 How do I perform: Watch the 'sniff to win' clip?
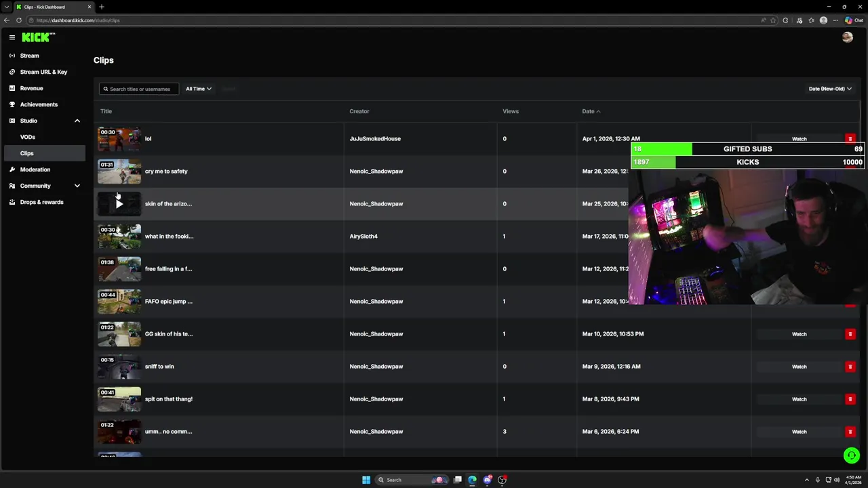tap(800, 367)
